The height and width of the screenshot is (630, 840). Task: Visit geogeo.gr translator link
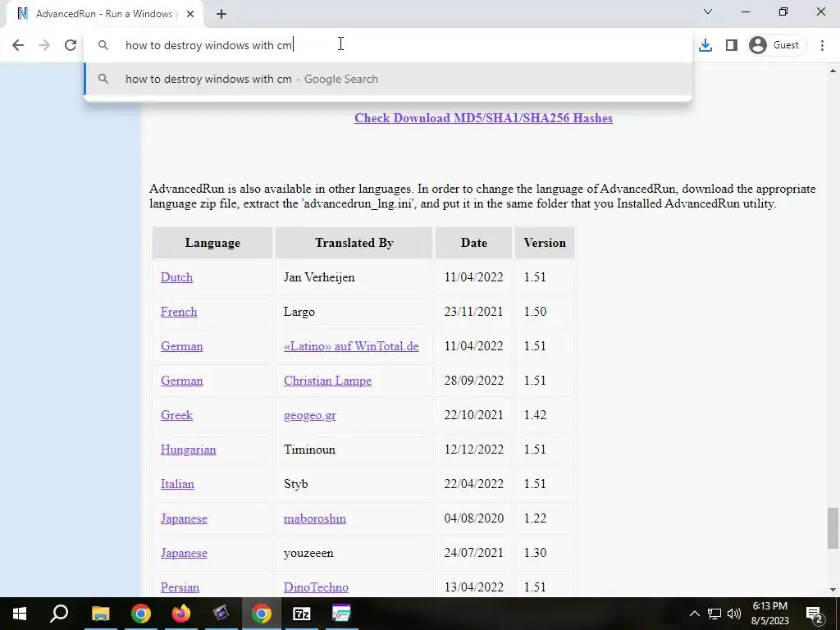click(x=310, y=415)
